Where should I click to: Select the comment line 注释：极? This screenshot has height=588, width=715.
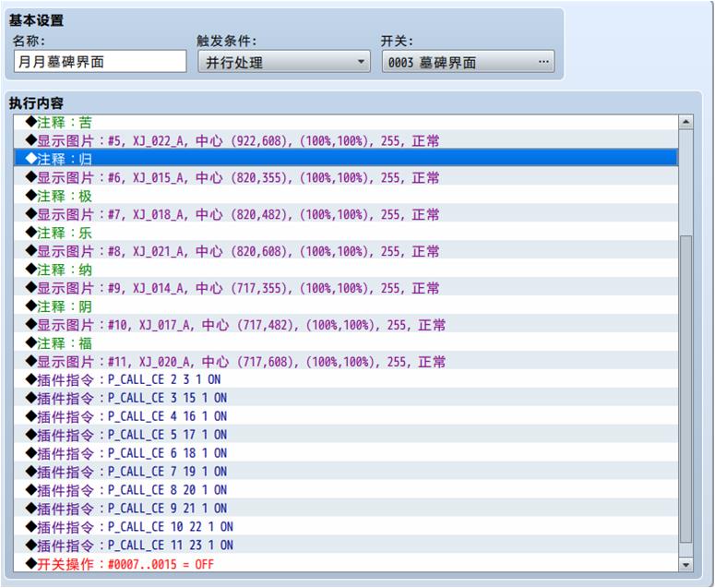346,196
